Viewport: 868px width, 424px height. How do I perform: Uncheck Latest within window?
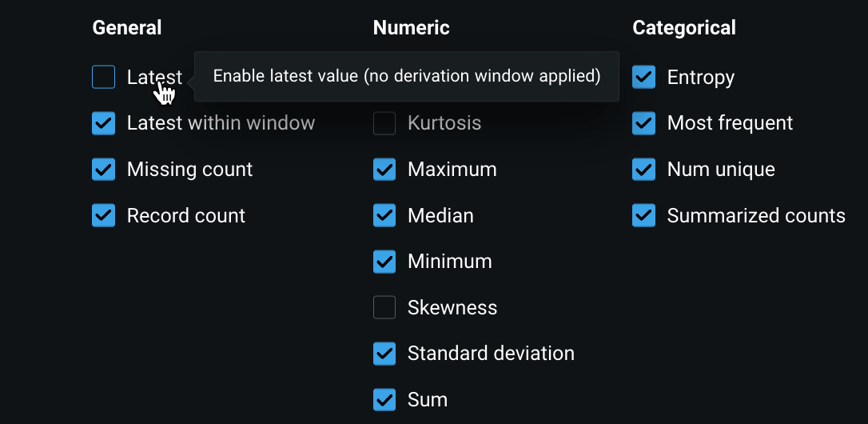coord(104,124)
